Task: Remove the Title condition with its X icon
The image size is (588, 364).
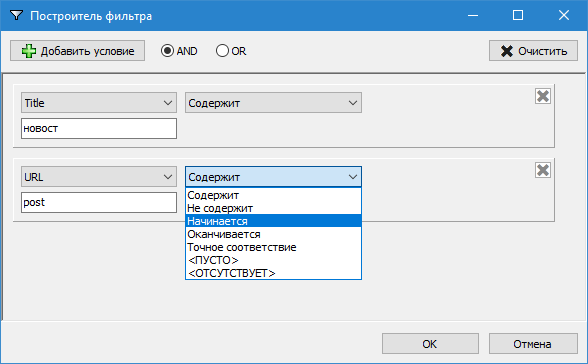Action: pyautogui.click(x=543, y=96)
